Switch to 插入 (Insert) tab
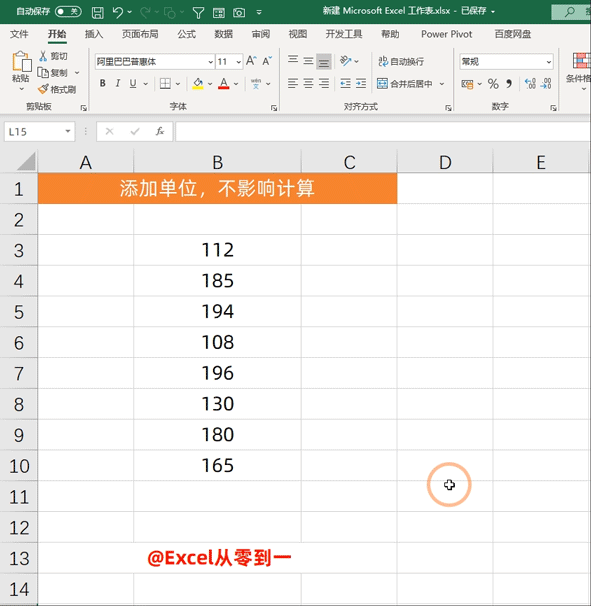 click(94, 34)
